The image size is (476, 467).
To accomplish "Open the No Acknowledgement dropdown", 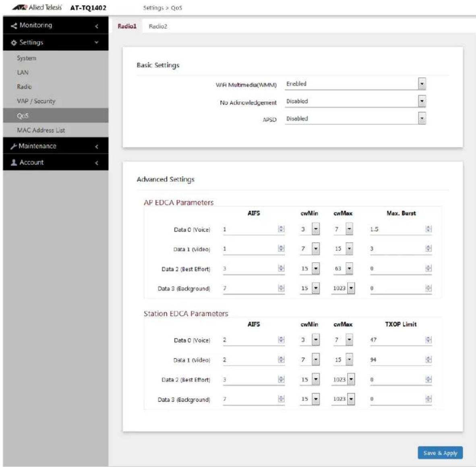I will click(422, 101).
